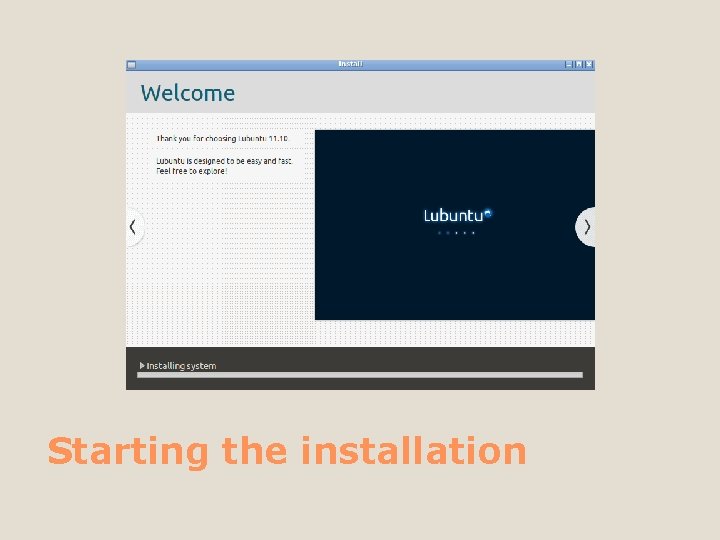This screenshot has height=540, width=720.
Task: Click the "Installing system" status text
Action: click(x=181, y=366)
